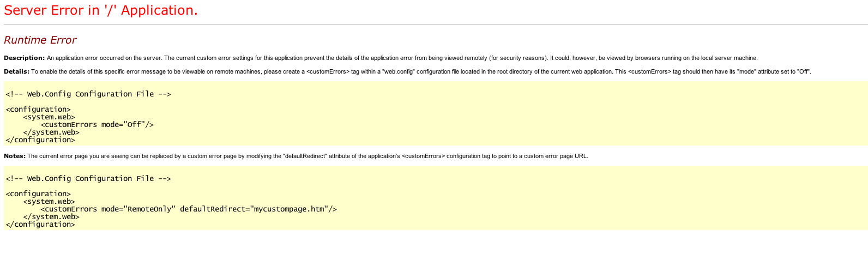Click the second </system.web> closing tag
Viewport: 868px width, 260px height.
coord(51,217)
